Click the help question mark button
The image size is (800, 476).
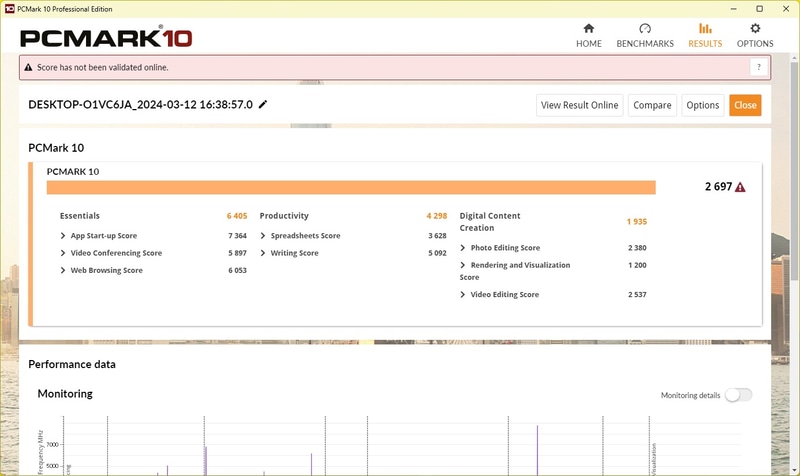click(759, 67)
